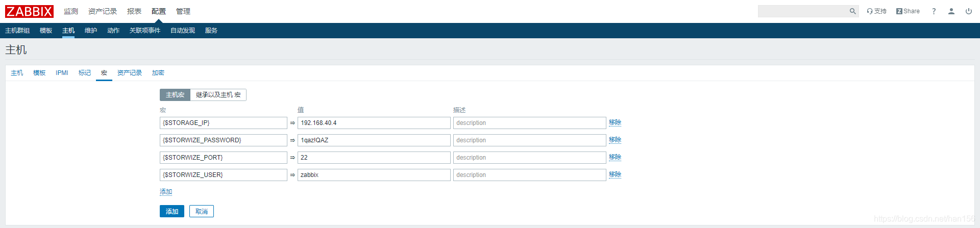Edit the zabbix value field
Viewport: 980px width, 228px height.
pyautogui.click(x=374, y=175)
